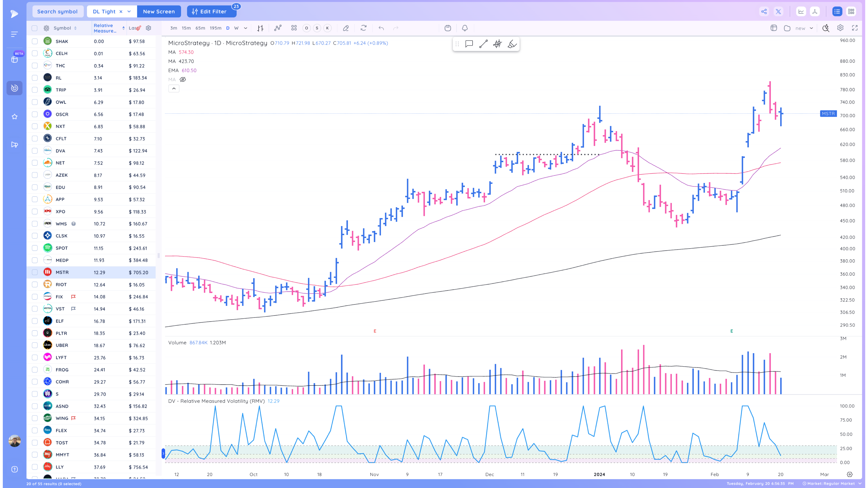Select the bar chart type icon
Image resolution: width=868 pixels, height=488 pixels.
click(x=260, y=28)
